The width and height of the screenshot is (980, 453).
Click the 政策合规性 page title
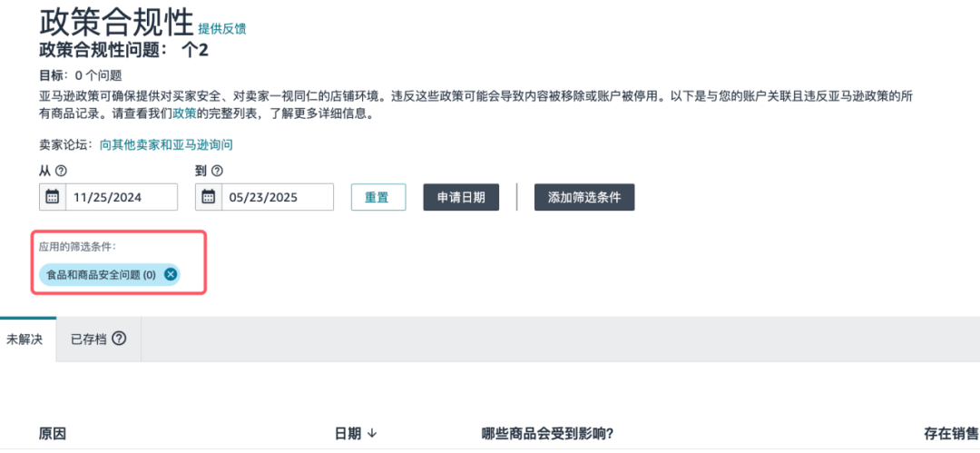click(x=116, y=24)
